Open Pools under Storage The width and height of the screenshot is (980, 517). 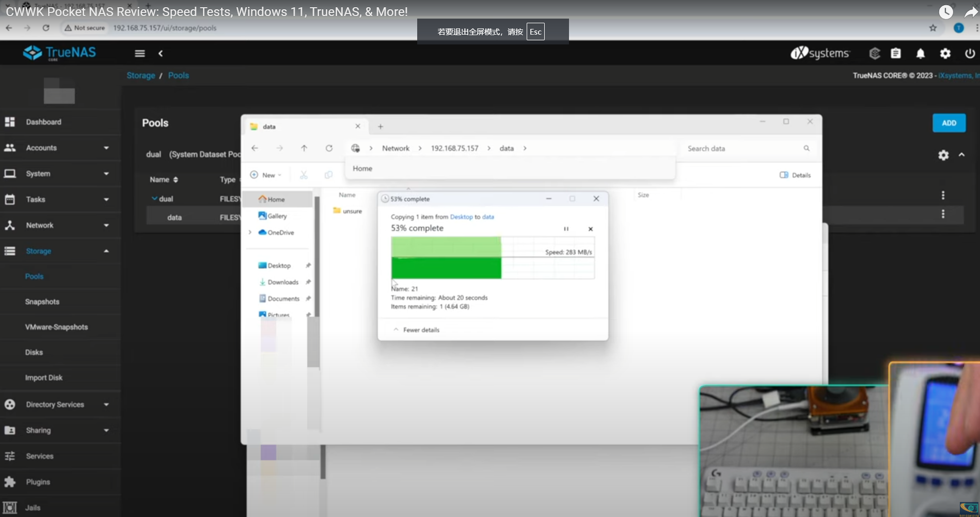tap(34, 276)
